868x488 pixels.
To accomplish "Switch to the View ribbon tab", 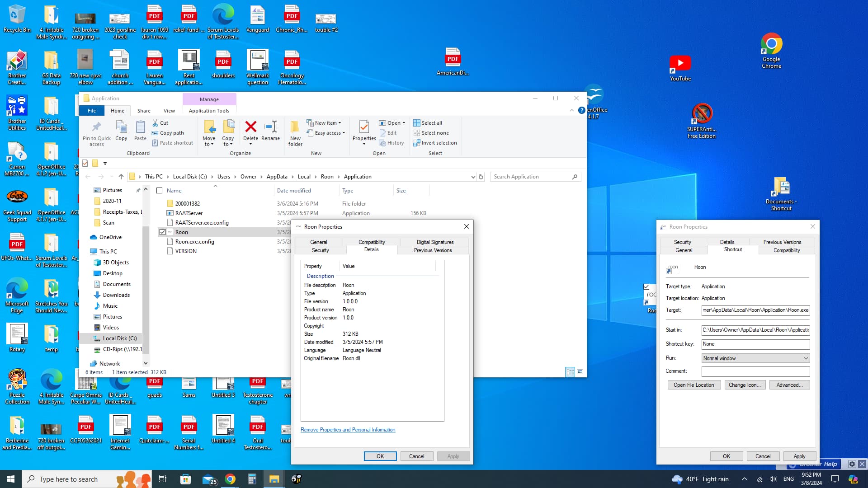I will coord(169,111).
